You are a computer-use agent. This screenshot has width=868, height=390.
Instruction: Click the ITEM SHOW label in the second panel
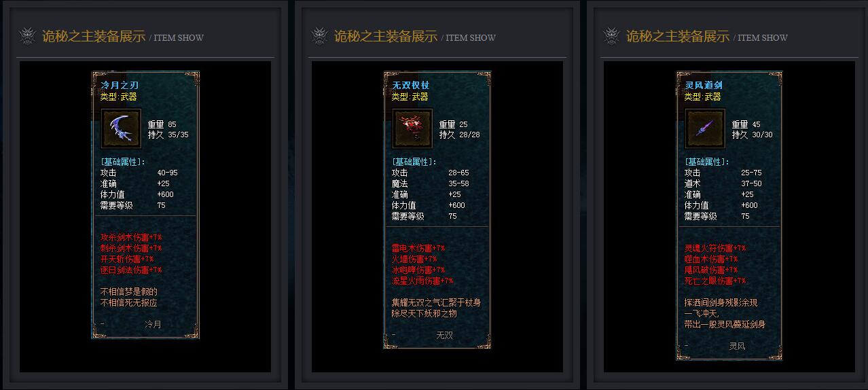pyautogui.click(x=471, y=38)
